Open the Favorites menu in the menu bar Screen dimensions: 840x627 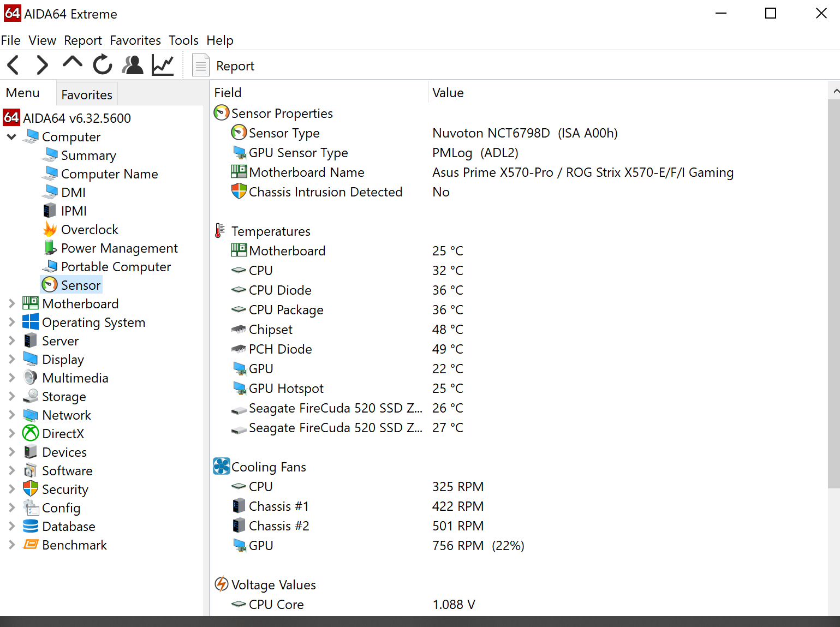pos(135,40)
